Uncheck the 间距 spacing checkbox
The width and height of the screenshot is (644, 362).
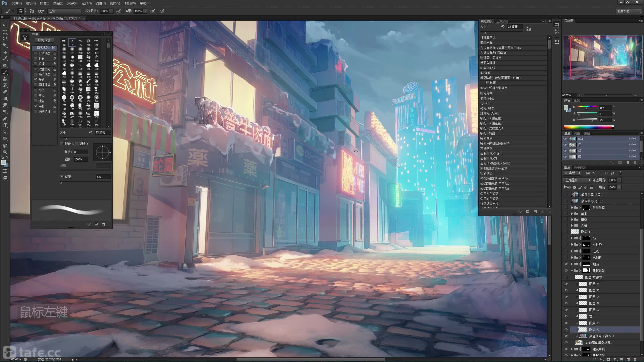[x=62, y=177]
